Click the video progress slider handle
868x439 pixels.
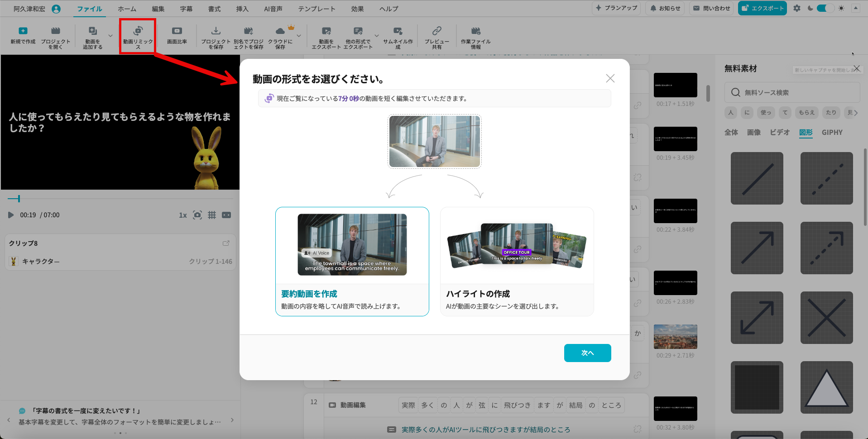(x=19, y=199)
